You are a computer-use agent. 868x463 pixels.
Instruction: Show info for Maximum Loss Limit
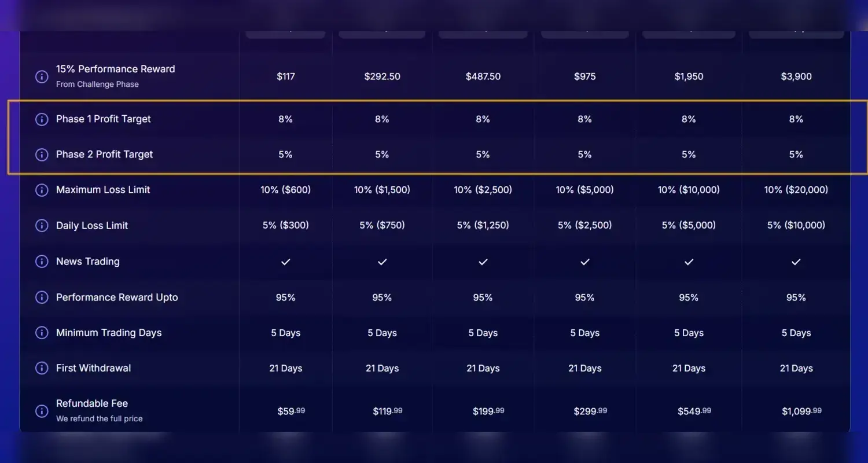click(x=42, y=190)
